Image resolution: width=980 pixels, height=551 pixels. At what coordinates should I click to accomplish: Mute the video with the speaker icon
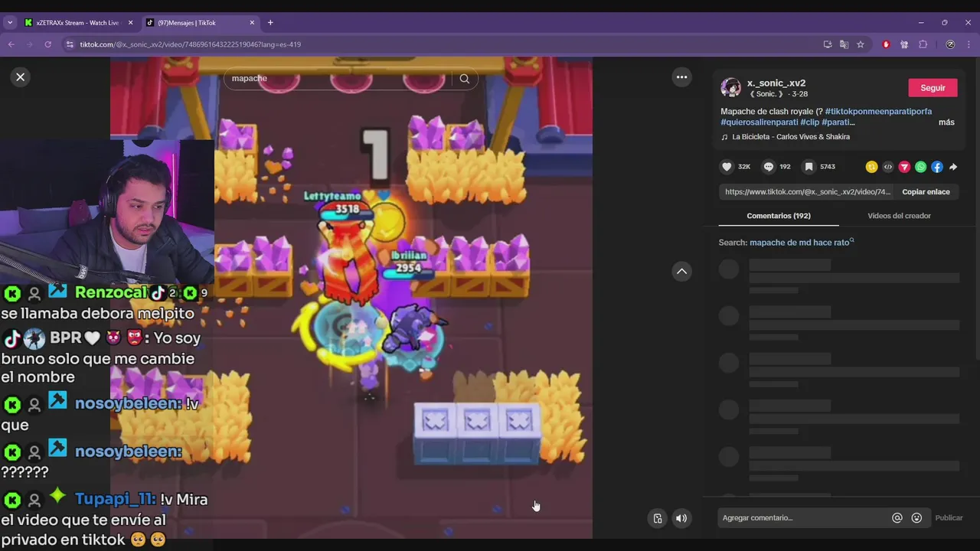click(681, 518)
